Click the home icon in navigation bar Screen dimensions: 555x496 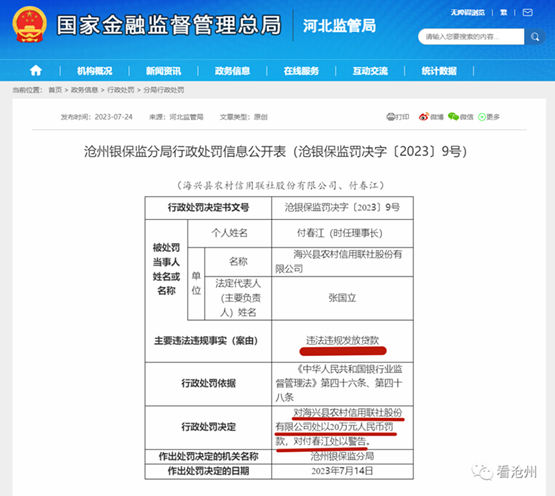tap(36, 70)
